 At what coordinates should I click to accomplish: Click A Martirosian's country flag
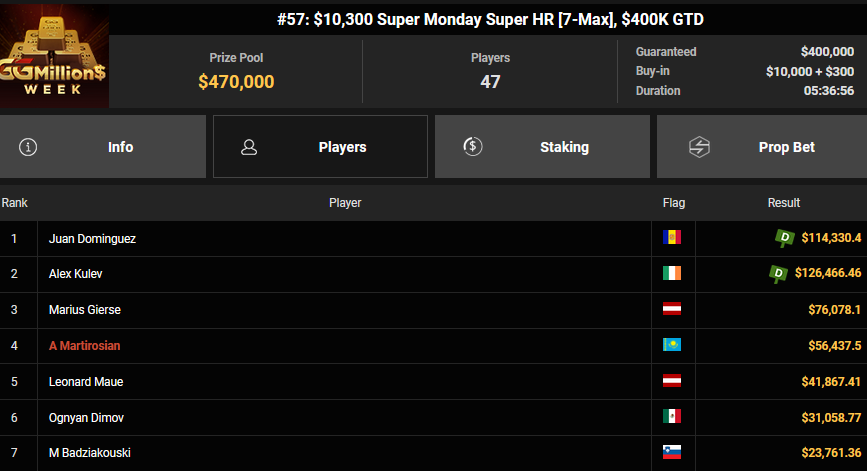(672, 345)
